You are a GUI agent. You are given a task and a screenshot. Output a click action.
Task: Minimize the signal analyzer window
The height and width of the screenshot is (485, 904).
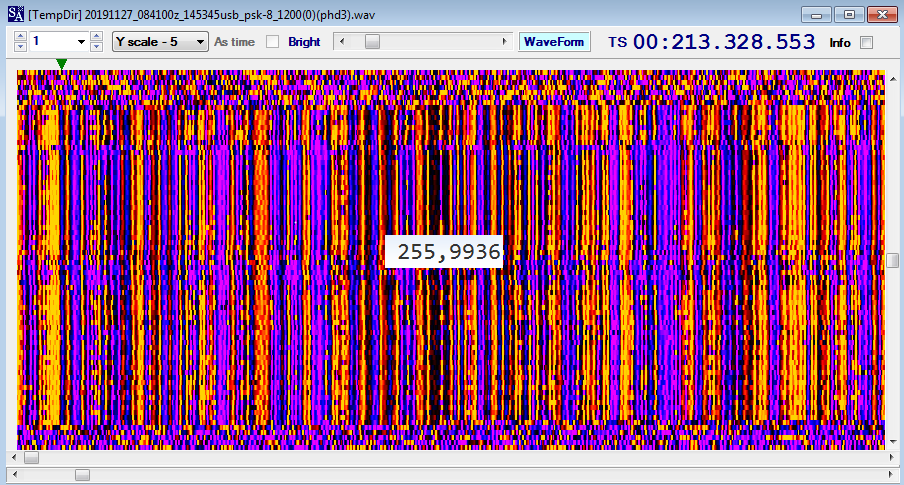pos(816,14)
